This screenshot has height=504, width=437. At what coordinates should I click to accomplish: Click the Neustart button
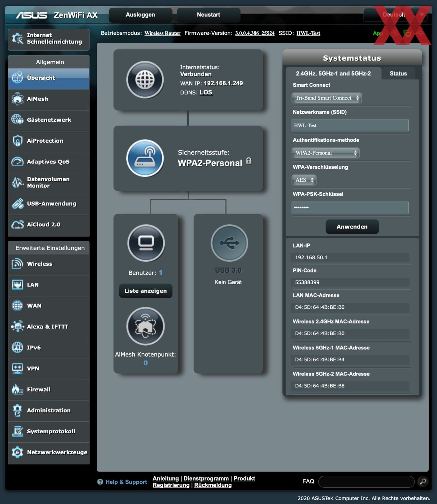[209, 15]
